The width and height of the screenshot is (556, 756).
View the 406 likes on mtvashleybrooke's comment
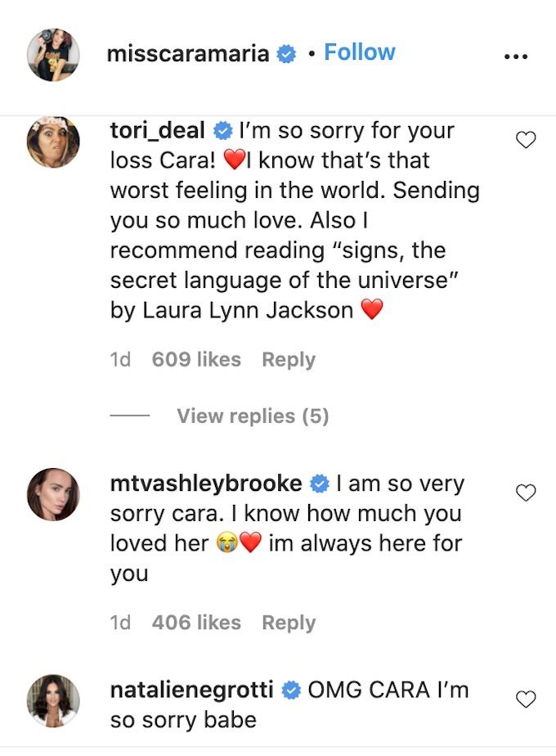(196, 623)
